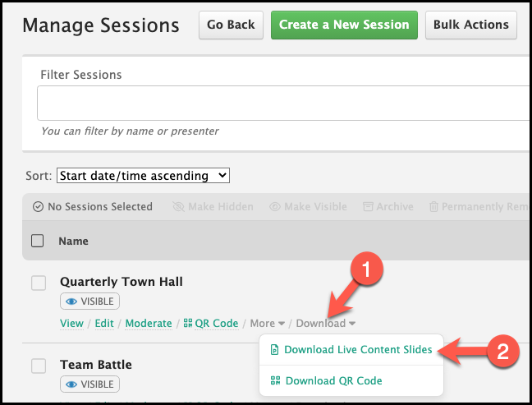
Task: Choose Download Live Content Slides
Action: click(x=358, y=349)
